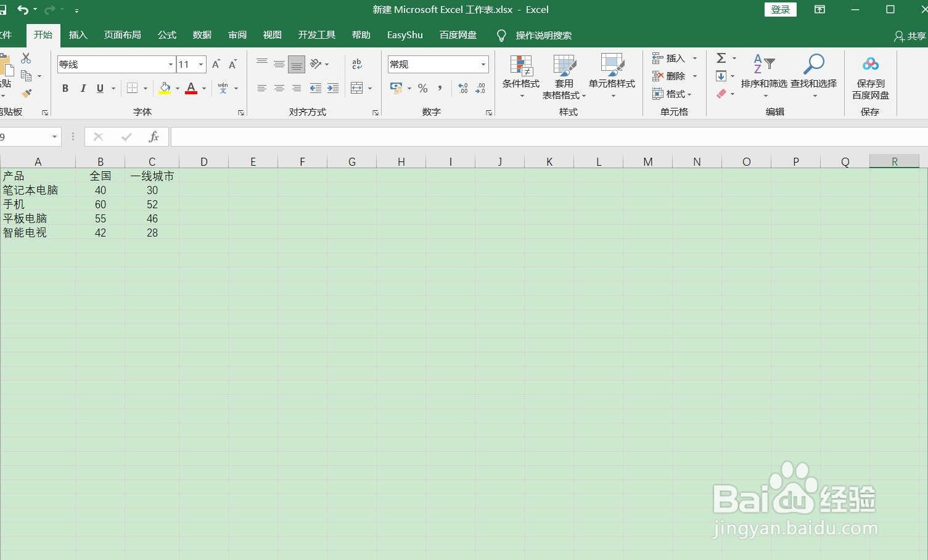Viewport: 928px width, 560px height.
Task: Click the 保存到百度网盘 icon
Action: coord(870,64)
